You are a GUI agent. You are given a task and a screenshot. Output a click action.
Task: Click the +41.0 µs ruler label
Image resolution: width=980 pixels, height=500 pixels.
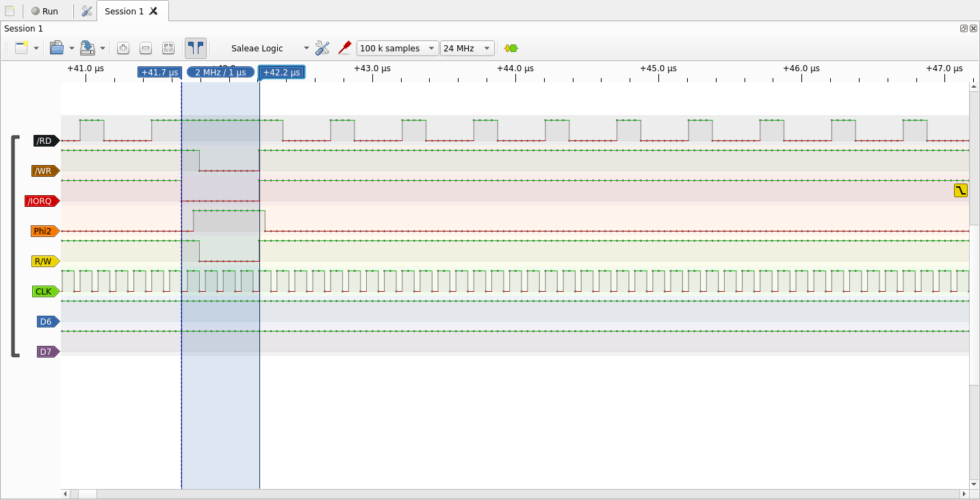pyautogui.click(x=86, y=68)
